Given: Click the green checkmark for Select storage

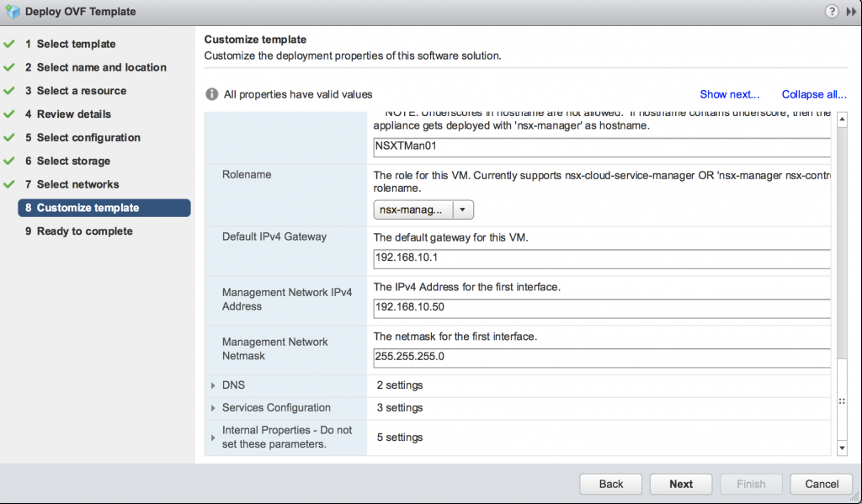Looking at the screenshot, I should (x=8, y=161).
